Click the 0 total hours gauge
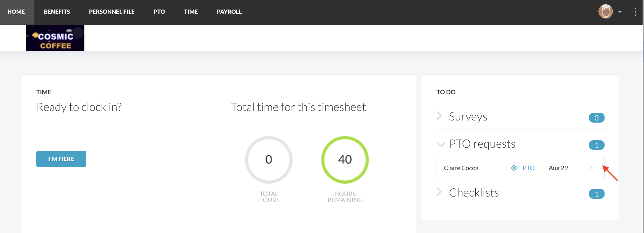 point(269,160)
